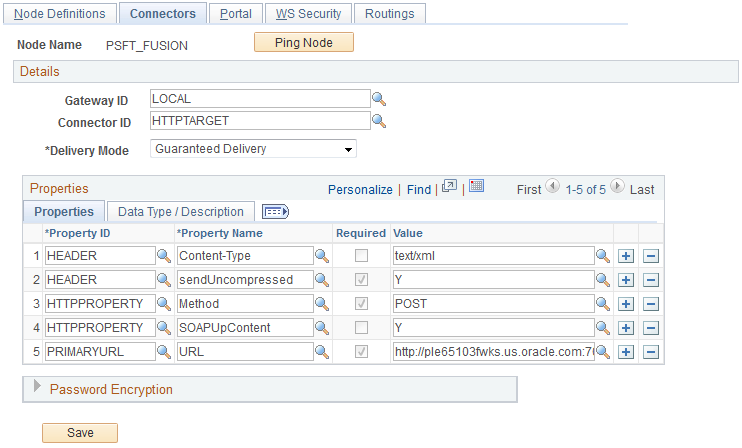The height and width of the screenshot is (448, 742).
Task: Click the Personalize link
Action: 360,190
